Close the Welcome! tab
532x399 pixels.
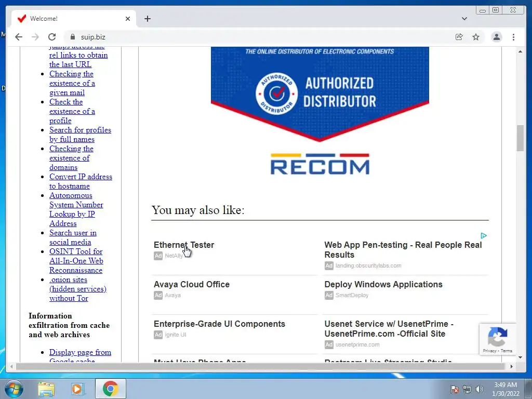pyautogui.click(x=128, y=19)
